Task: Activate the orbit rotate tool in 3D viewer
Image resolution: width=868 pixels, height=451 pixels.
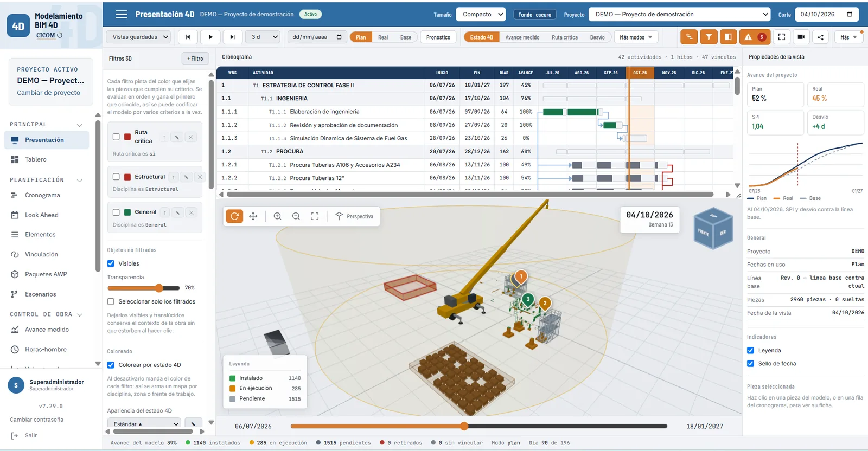Action: [234, 216]
